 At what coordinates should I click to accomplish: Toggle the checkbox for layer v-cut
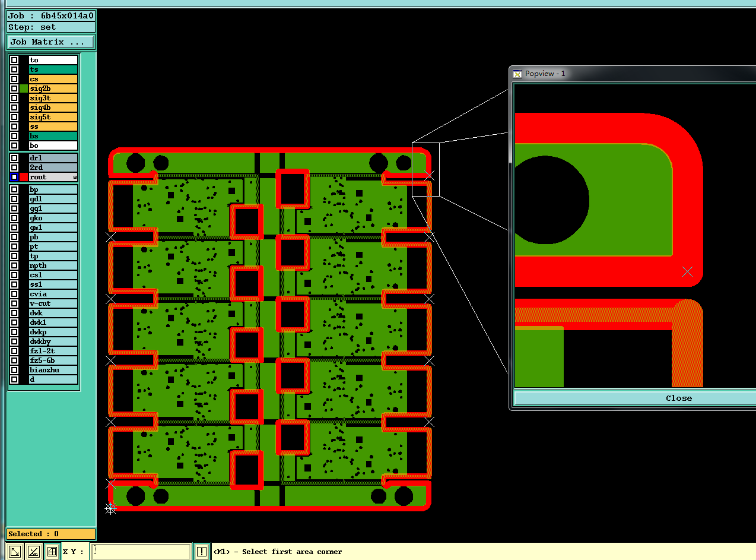14,303
